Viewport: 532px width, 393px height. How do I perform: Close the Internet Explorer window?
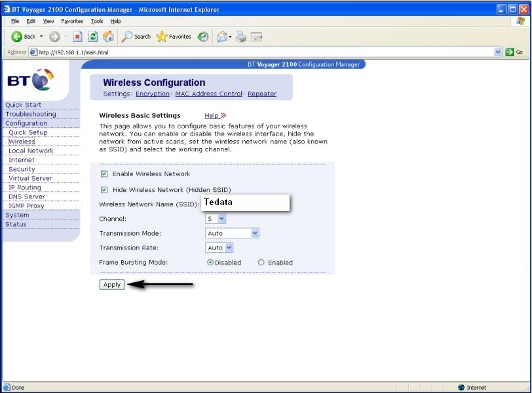(524, 9)
